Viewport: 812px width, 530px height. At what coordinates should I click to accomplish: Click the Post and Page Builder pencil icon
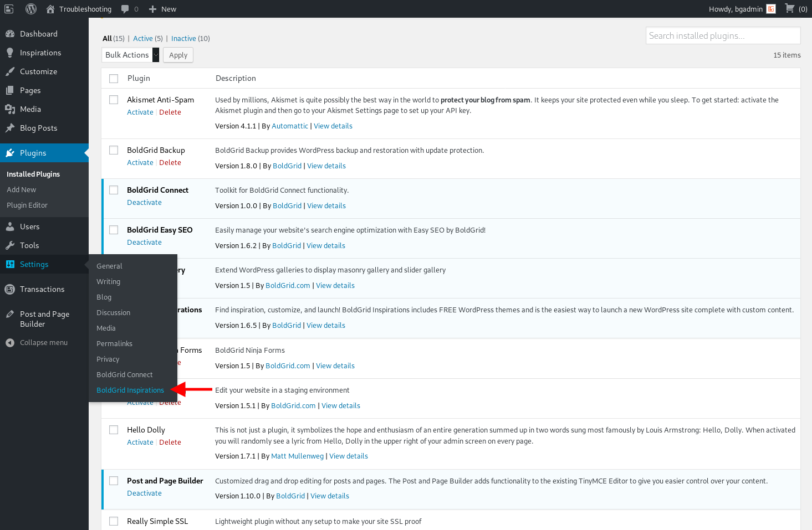click(10, 314)
